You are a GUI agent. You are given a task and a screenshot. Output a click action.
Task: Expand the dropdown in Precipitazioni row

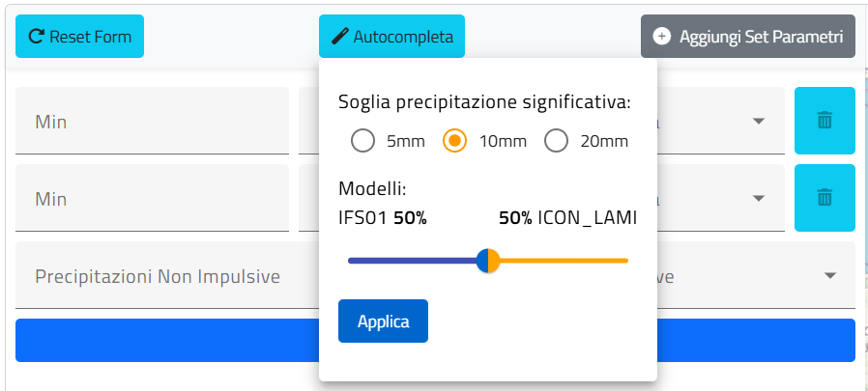tap(829, 276)
